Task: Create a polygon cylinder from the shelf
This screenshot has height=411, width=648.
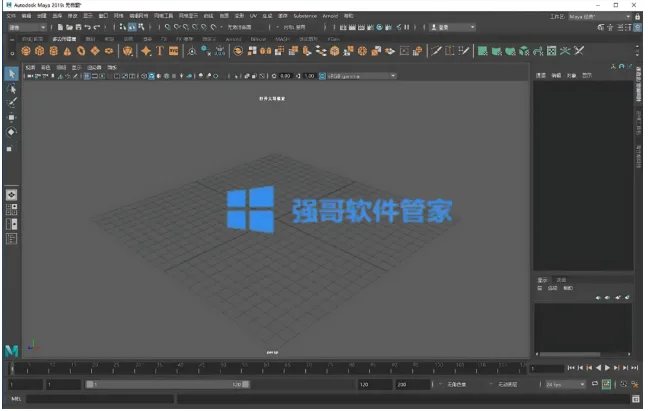Action: 53,51
